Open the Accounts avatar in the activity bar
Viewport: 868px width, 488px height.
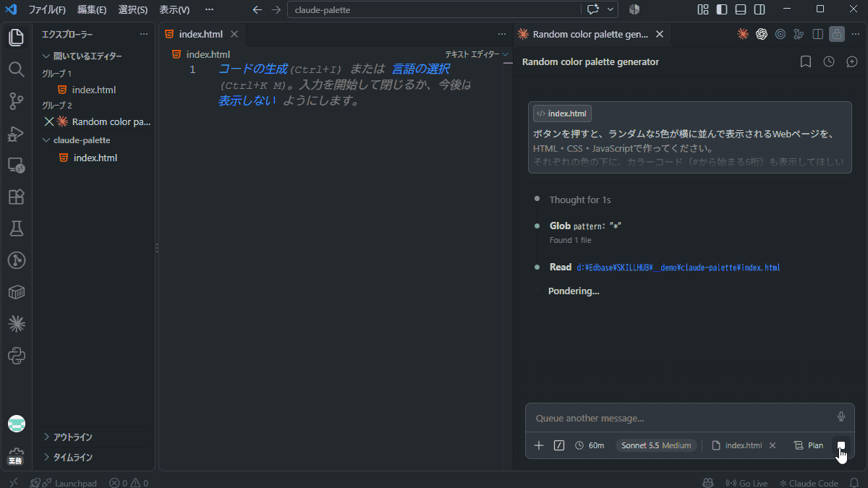tap(16, 424)
